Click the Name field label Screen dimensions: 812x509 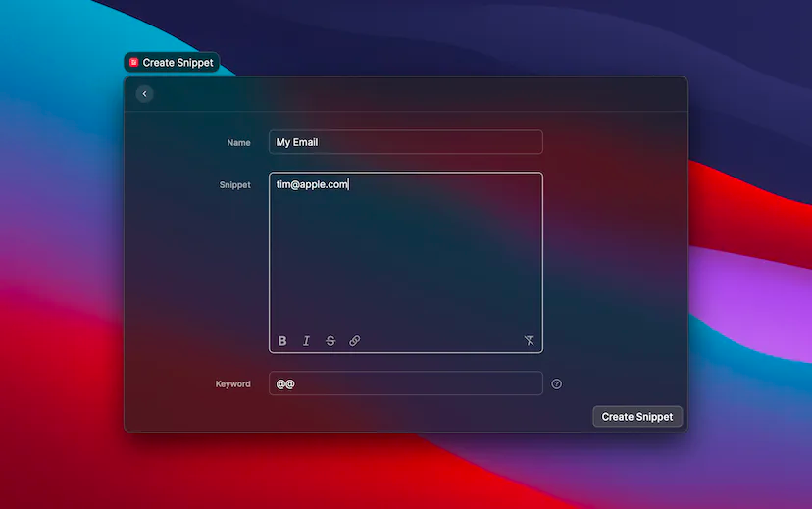[x=238, y=142]
